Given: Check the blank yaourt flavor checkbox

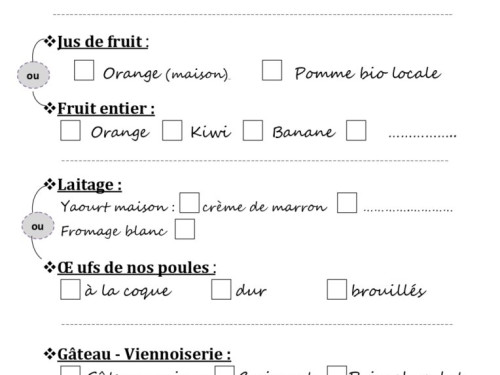Looking at the screenshot, I should click(347, 203).
